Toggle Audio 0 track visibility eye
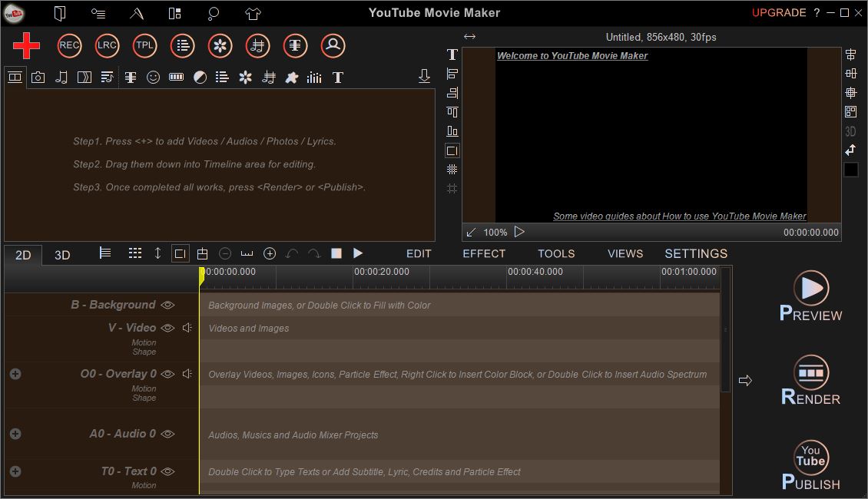This screenshot has width=868, height=499. 167,434
